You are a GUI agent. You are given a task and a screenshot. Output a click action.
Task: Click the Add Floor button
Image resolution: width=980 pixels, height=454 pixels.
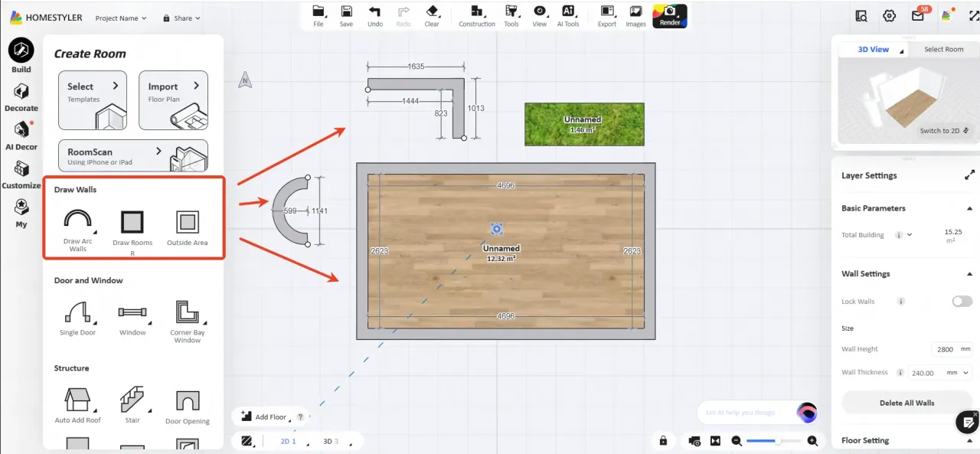click(x=264, y=416)
